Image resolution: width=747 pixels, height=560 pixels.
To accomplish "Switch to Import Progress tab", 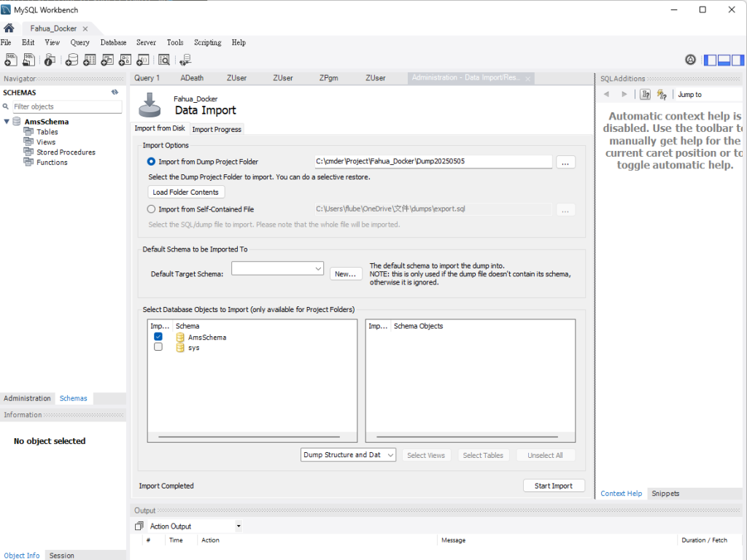I will pyautogui.click(x=217, y=129).
